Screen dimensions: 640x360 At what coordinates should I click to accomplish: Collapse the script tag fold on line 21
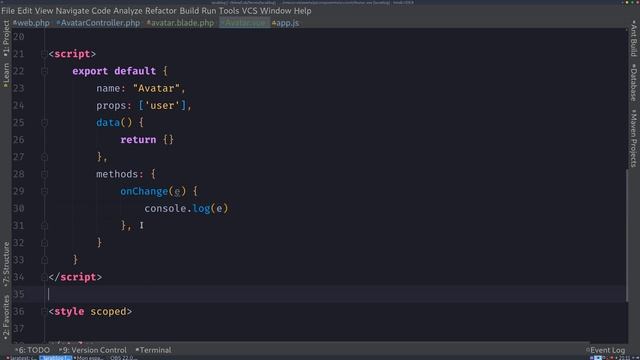point(44,54)
